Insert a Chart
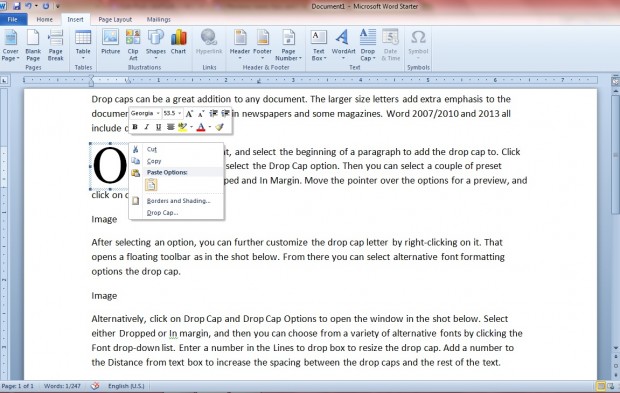This screenshot has height=393, width=620. click(x=178, y=42)
